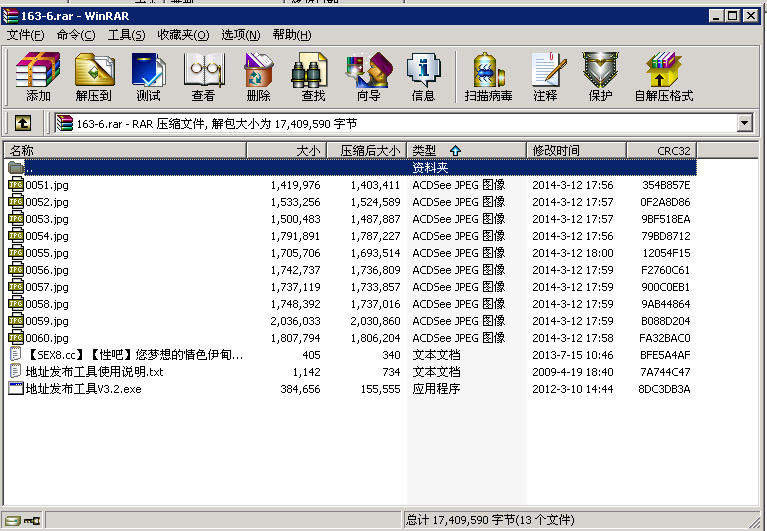Minimize the WinRAR window
Image resolution: width=767 pixels, height=531 pixels.
click(x=716, y=16)
